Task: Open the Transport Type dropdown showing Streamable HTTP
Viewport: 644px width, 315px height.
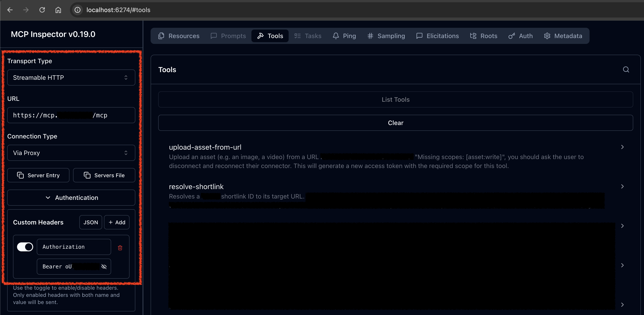Action: click(x=71, y=78)
